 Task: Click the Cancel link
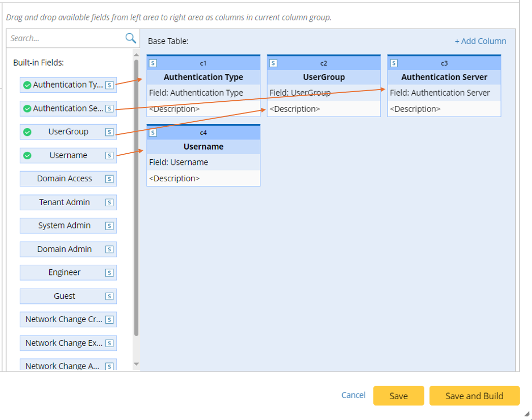(x=353, y=395)
